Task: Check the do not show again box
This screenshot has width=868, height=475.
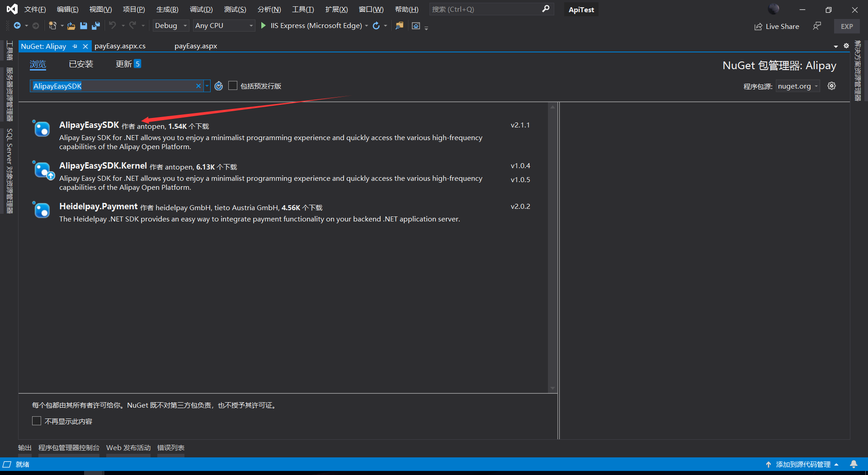Action: [37, 421]
